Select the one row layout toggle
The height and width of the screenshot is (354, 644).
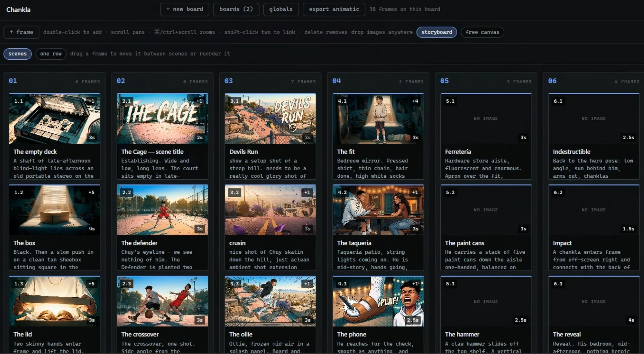(51, 54)
